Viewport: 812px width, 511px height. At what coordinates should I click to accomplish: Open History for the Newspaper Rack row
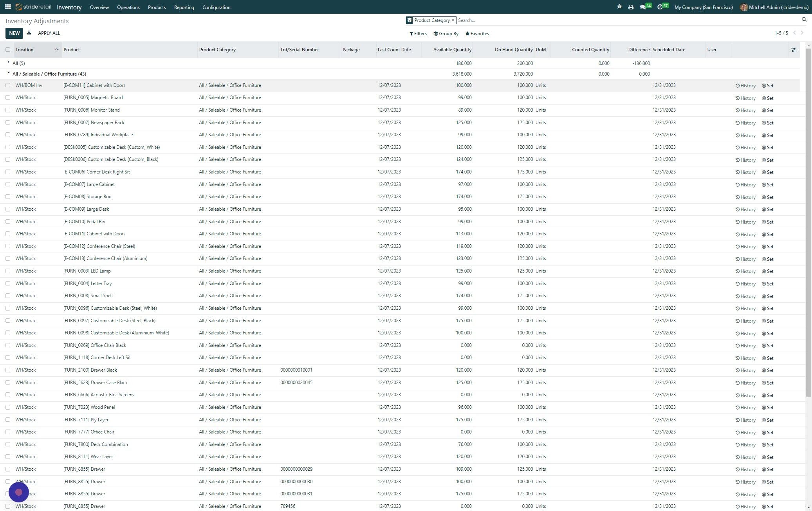click(745, 123)
